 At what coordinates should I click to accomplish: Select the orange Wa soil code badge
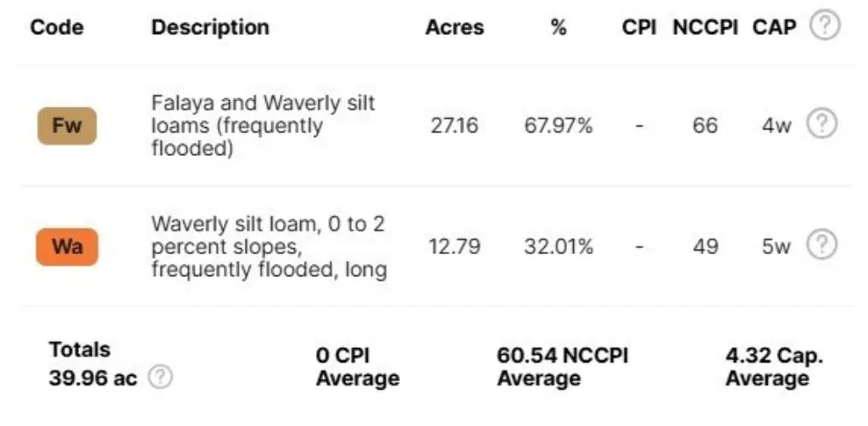click(x=67, y=247)
